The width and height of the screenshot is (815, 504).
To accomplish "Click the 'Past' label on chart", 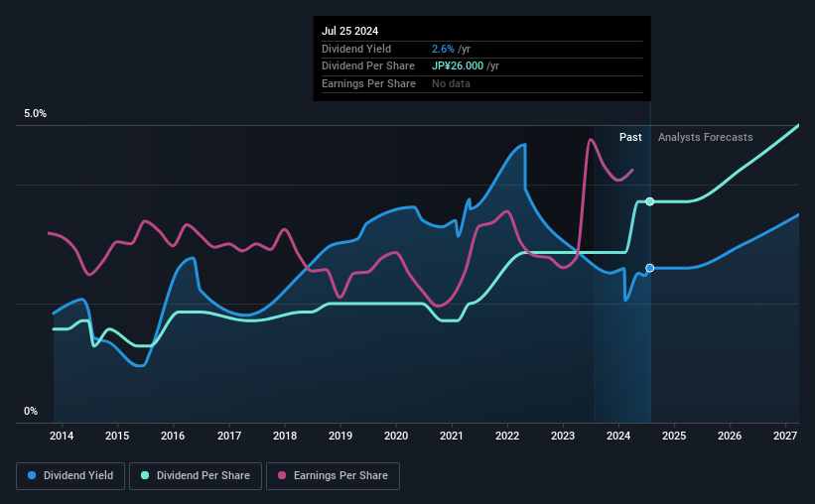I will (630, 137).
